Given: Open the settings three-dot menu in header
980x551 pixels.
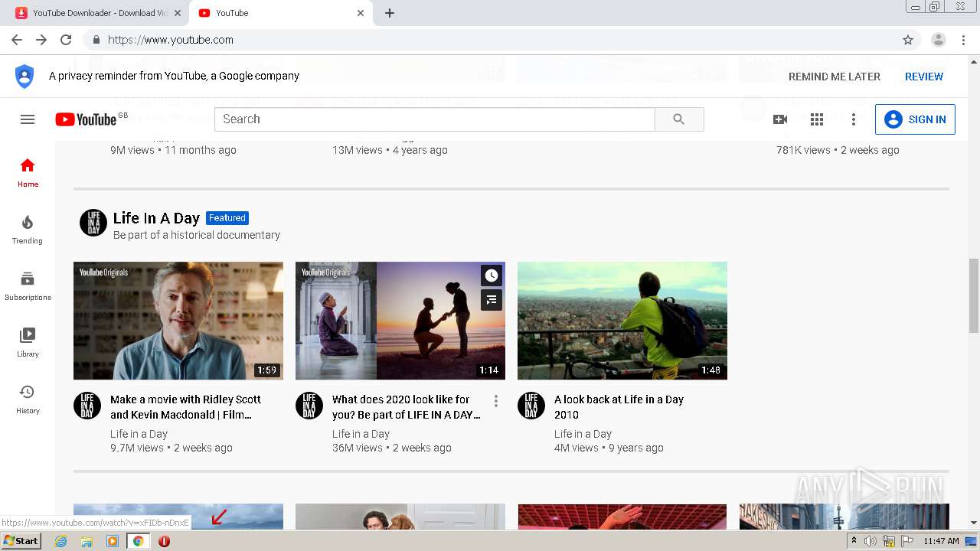Looking at the screenshot, I should click(854, 119).
